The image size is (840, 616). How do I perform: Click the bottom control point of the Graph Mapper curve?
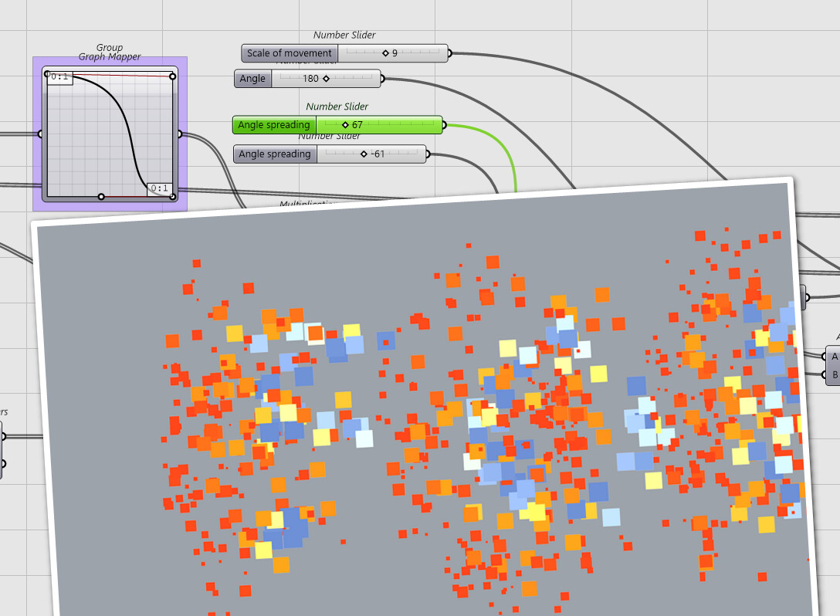tap(101, 196)
